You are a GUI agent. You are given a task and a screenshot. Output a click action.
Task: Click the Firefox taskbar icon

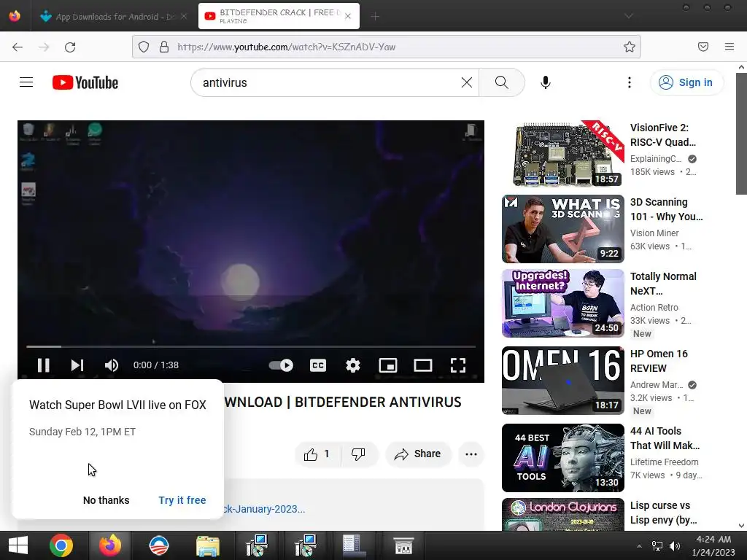point(110,545)
